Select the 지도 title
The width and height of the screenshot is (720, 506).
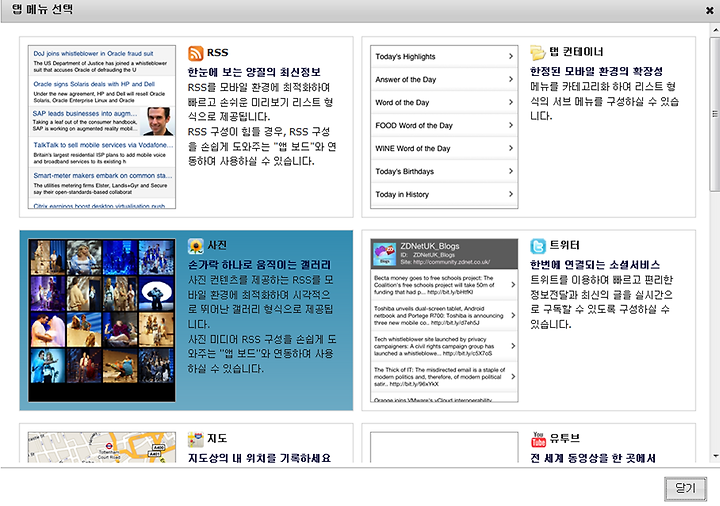pyautogui.click(x=217, y=439)
